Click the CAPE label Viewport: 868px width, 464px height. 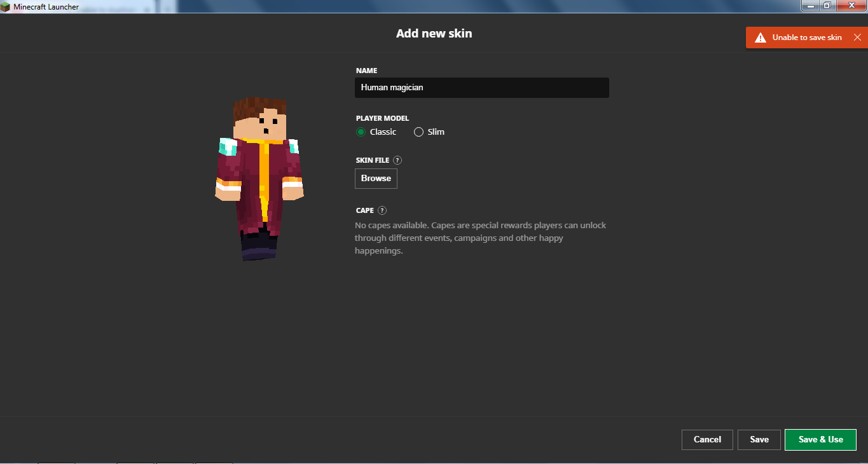pyautogui.click(x=365, y=210)
